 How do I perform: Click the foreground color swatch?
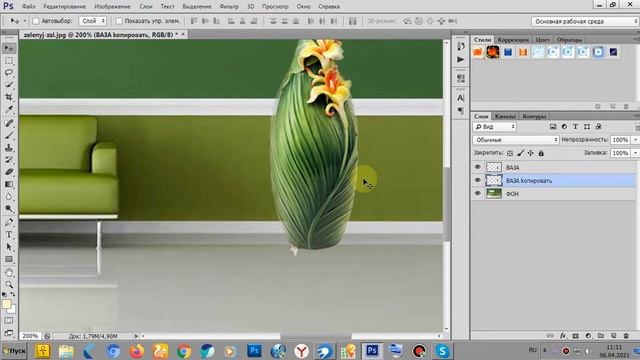7,304
